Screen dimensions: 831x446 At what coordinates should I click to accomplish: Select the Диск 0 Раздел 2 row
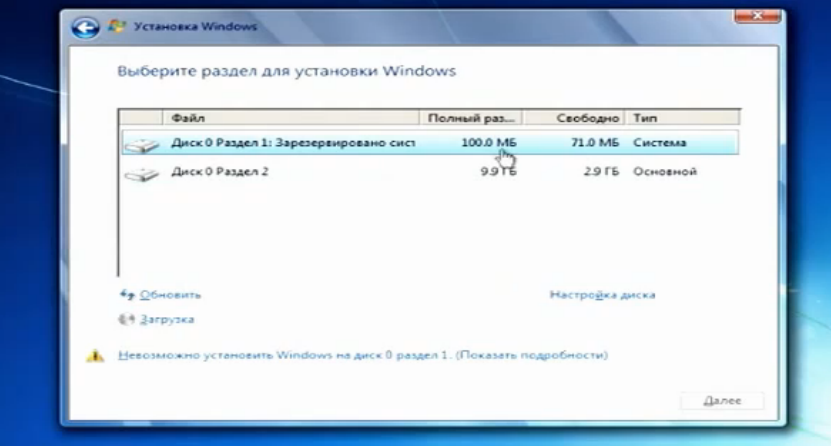coord(430,172)
